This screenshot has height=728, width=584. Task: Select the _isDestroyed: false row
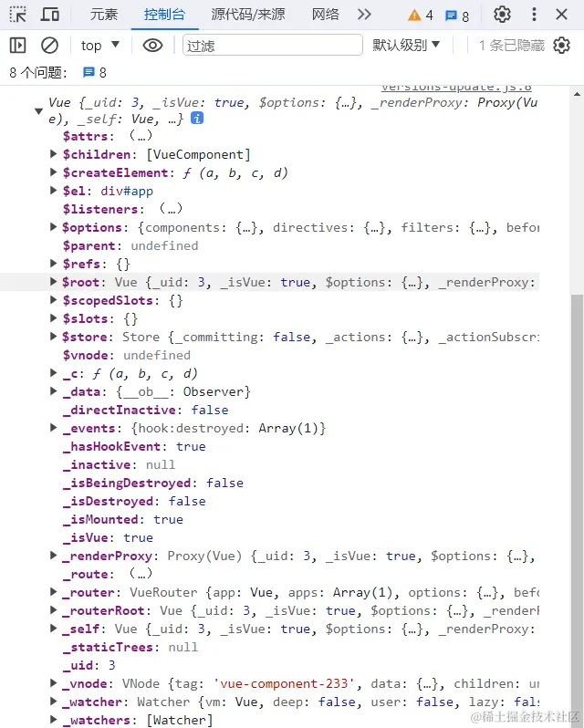click(134, 501)
